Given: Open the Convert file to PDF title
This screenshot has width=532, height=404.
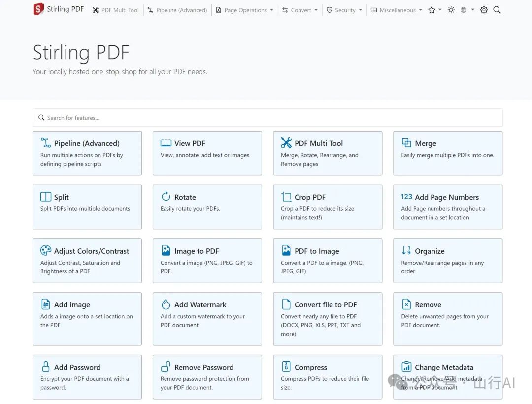Looking at the screenshot, I should [326, 304].
